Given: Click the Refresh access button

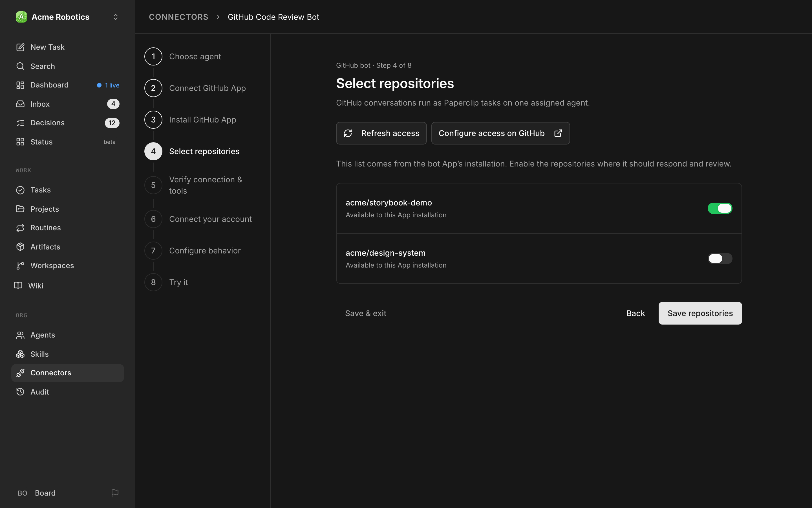Looking at the screenshot, I should (381, 133).
